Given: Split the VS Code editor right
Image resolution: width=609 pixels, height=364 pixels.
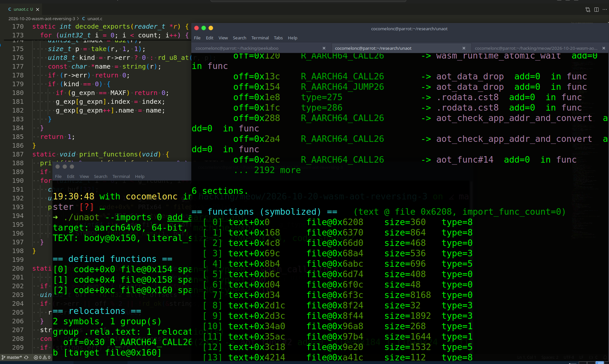Looking at the screenshot, I should 596,9.
